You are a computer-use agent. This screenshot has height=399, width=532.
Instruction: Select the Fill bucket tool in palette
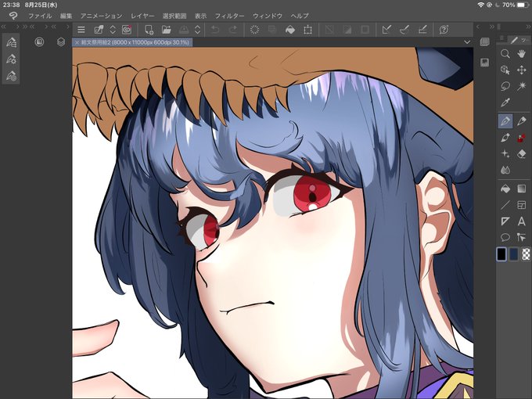[x=505, y=189]
